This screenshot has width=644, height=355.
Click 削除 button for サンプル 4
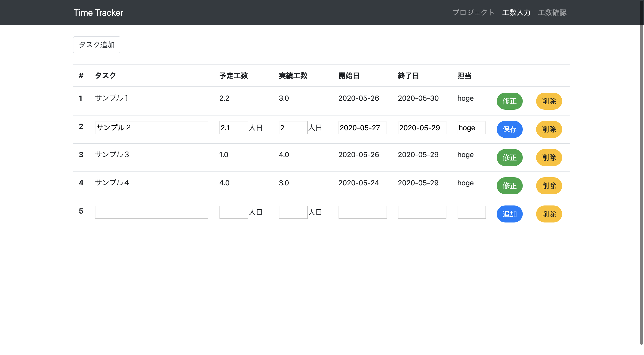click(549, 186)
